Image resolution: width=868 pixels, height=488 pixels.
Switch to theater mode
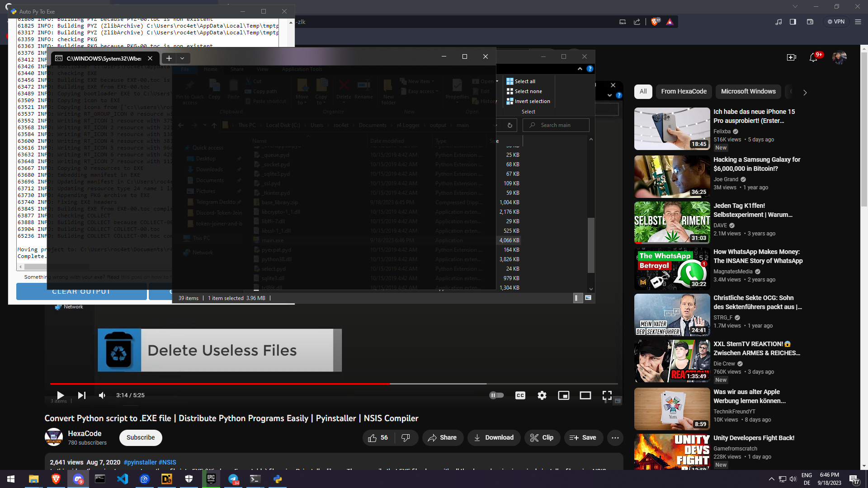click(x=585, y=395)
